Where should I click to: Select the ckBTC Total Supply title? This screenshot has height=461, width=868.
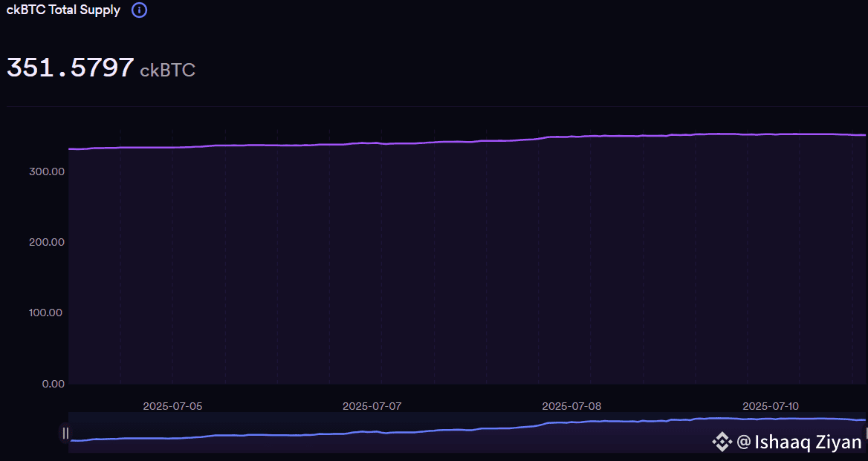point(63,10)
